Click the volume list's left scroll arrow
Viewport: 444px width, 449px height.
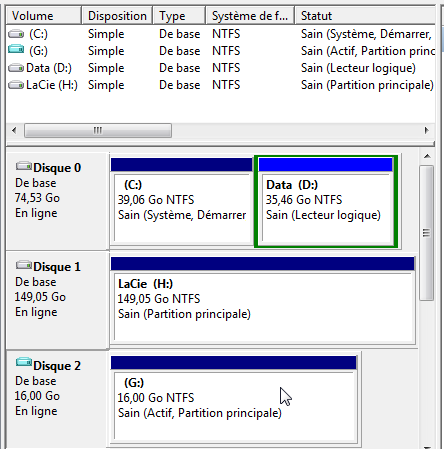pyautogui.click(x=14, y=130)
